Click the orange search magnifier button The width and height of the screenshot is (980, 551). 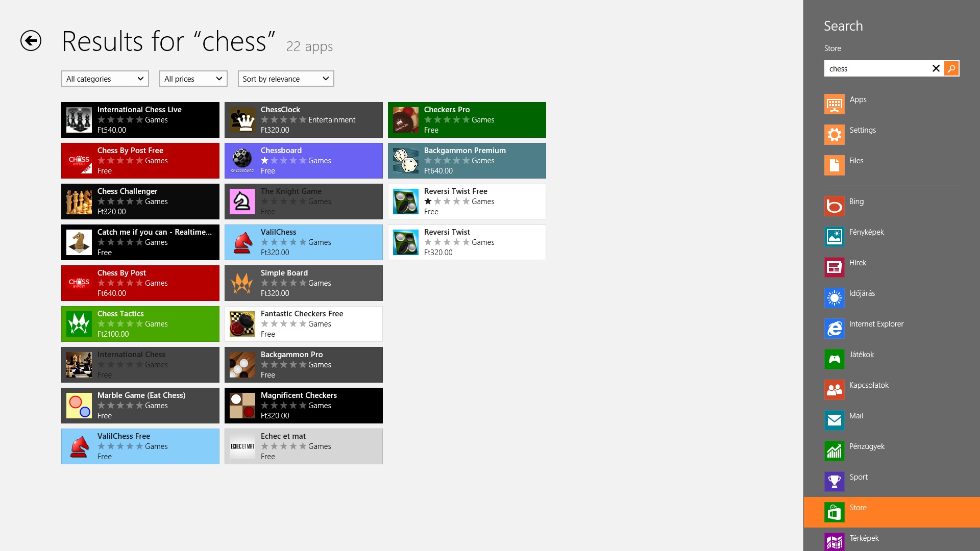[x=951, y=68]
